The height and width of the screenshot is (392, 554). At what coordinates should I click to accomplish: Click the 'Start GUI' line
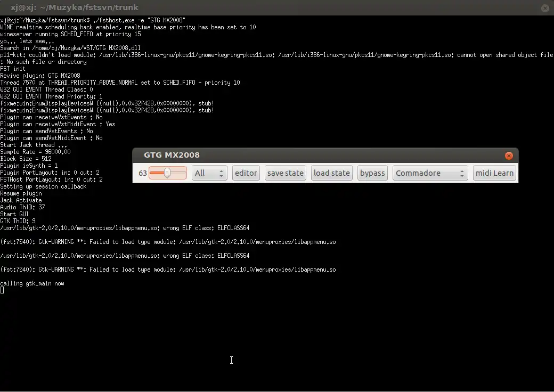tap(14, 214)
